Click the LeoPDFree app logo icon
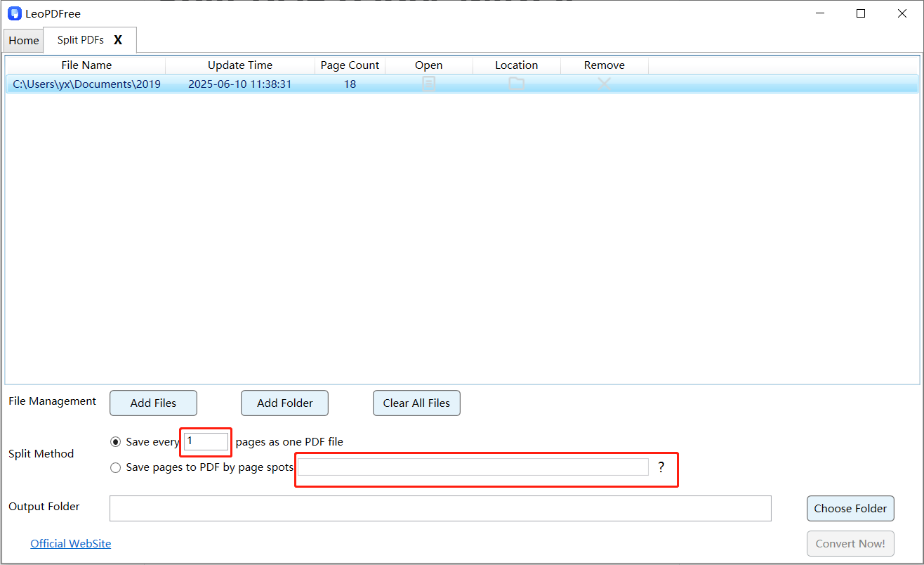 click(14, 13)
